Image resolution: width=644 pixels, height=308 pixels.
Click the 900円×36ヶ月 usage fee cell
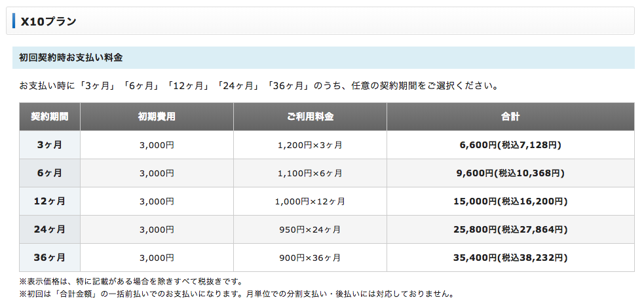coord(310,258)
